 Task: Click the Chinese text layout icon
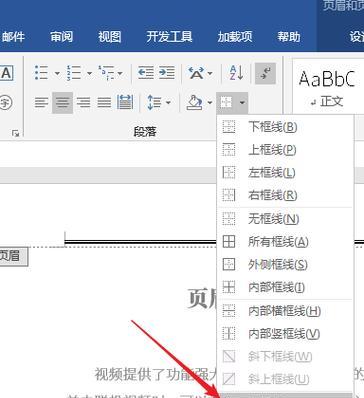coord(196,73)
